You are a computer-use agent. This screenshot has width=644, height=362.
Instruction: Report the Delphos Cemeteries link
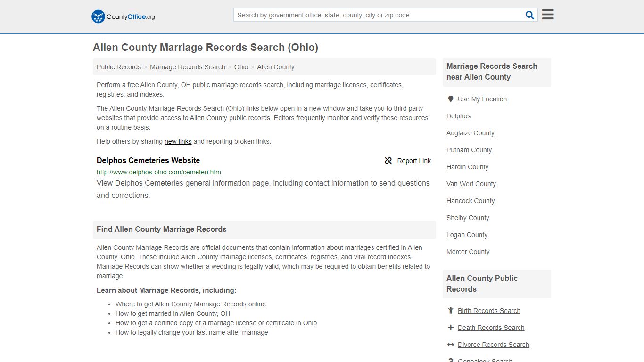408,161
